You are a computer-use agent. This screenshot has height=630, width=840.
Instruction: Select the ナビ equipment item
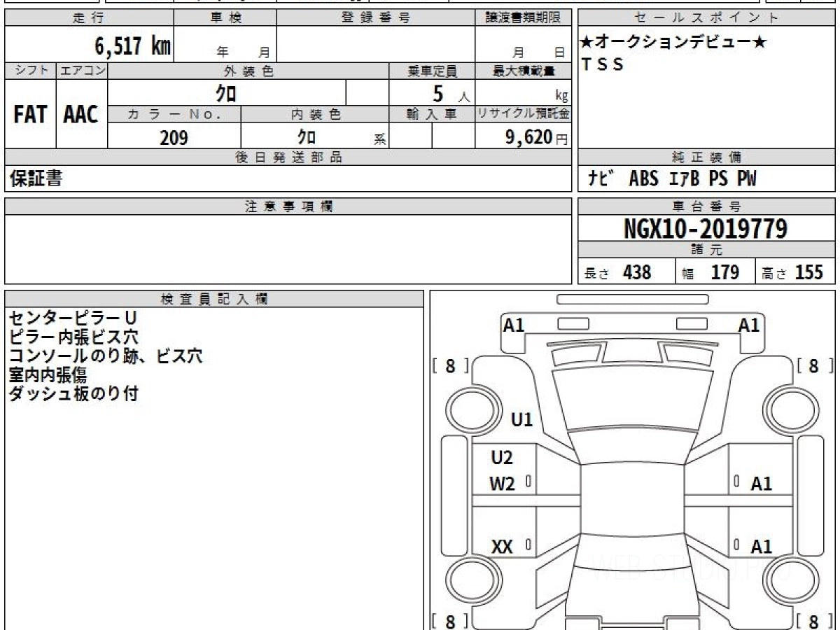pyautogui.click(x=601, y=179)
